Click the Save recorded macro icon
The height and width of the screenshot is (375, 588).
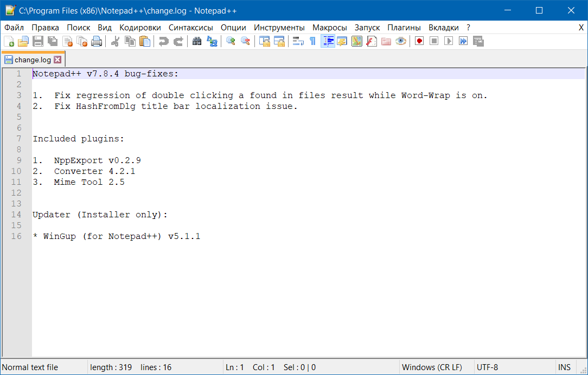[x=478, y=41]
